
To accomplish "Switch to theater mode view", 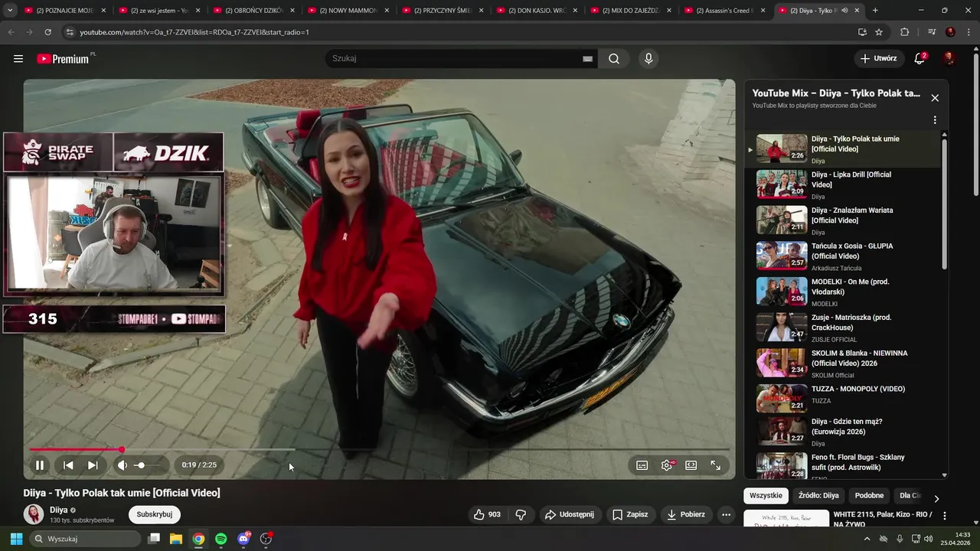I will pyautogui.click(x=691, y=465).
